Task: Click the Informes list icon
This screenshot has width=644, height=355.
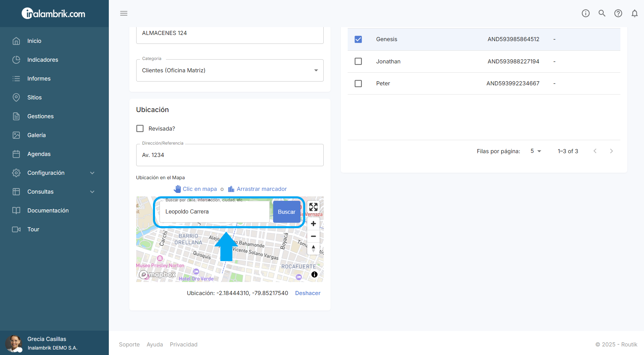Action: point(16,78)
